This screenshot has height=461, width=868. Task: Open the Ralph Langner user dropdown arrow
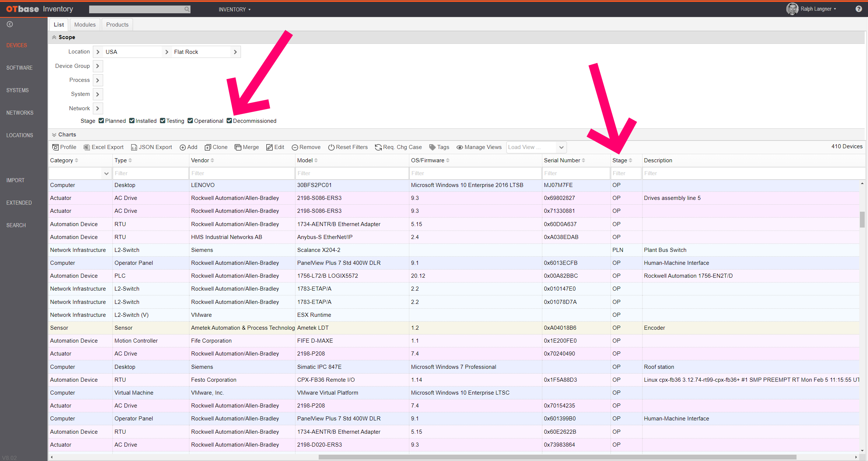[835, 9]
